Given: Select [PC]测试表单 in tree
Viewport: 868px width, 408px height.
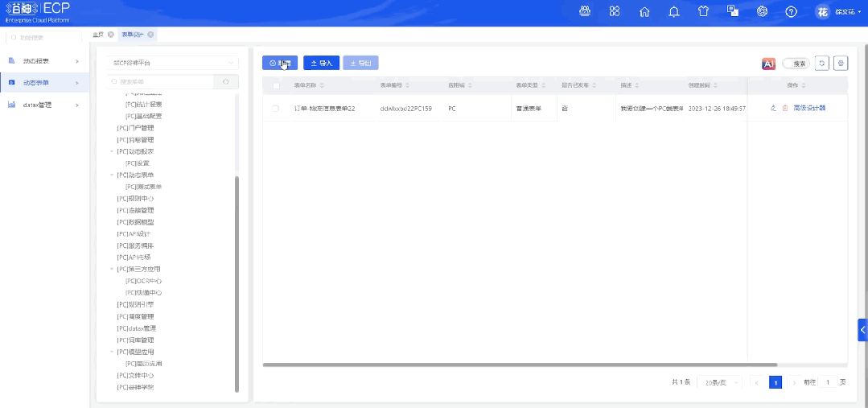Looking at the screenshot, I should (x=144, y=187).
